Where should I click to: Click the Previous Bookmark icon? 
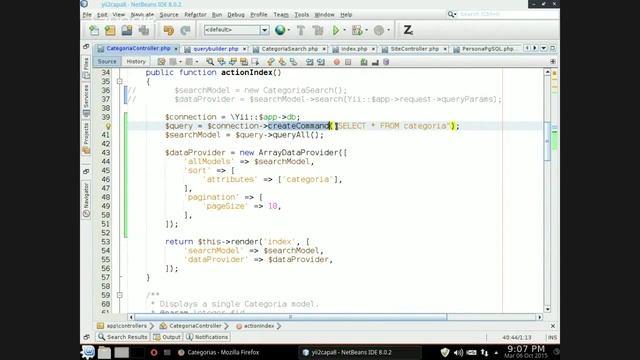(x=270, y=62)
